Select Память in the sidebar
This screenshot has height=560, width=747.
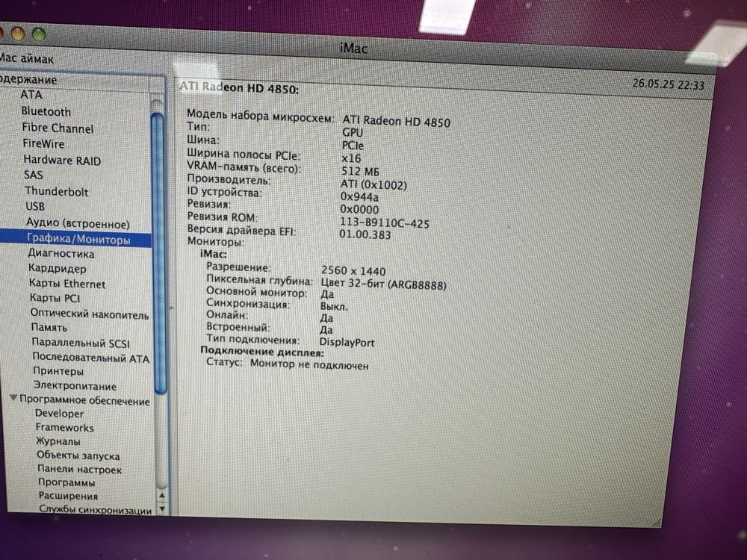coord(49,328)
